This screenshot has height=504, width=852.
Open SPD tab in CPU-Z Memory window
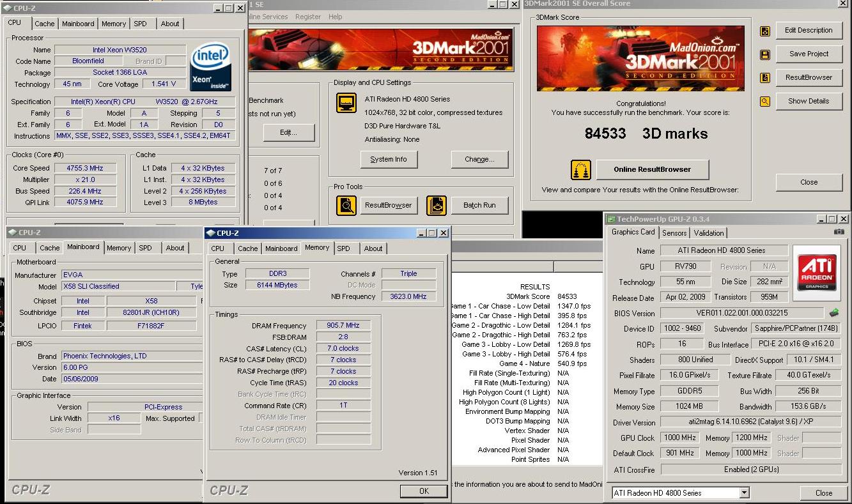point(343,248)
